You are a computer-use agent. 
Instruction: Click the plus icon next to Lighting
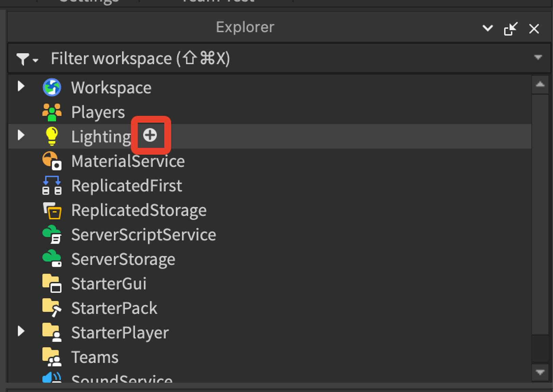click(150, 135)
